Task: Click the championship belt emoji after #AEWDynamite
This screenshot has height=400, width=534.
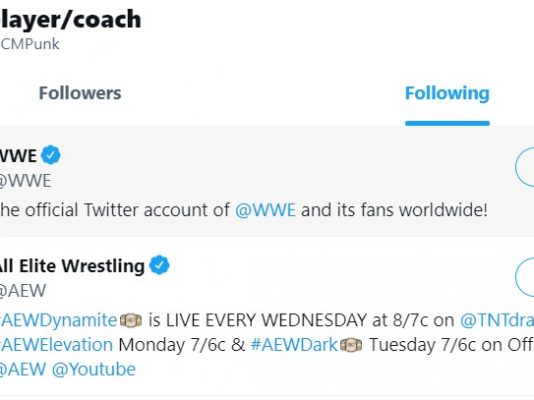Action: tap(131, 321)
